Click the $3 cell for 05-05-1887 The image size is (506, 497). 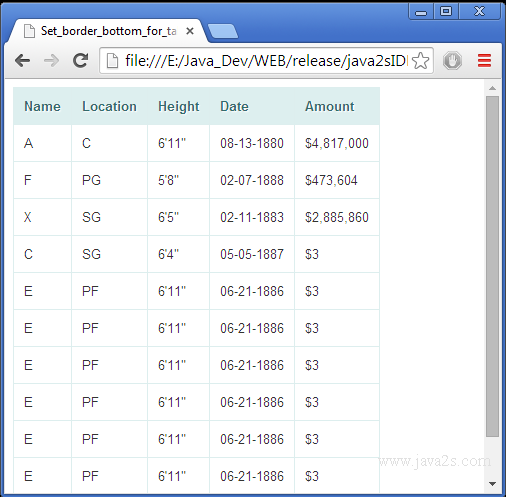337,254
